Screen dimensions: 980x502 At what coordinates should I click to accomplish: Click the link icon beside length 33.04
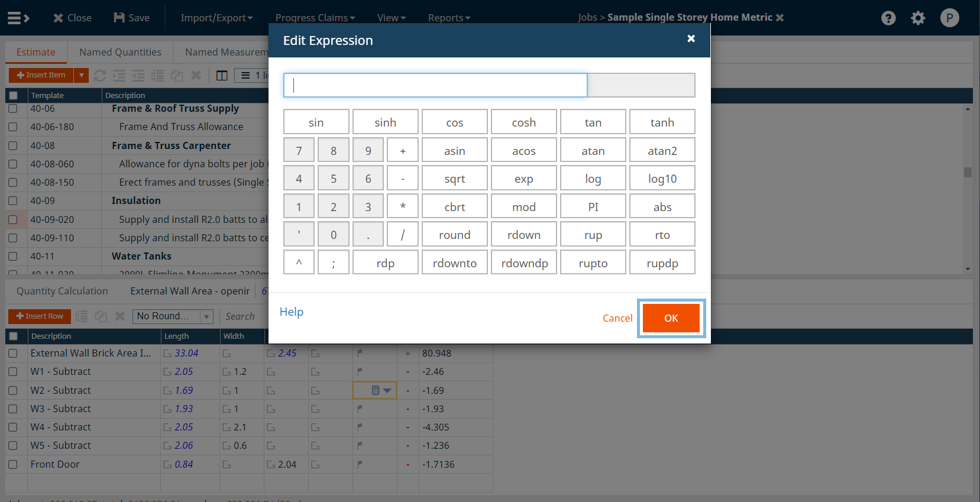[167, 354]
